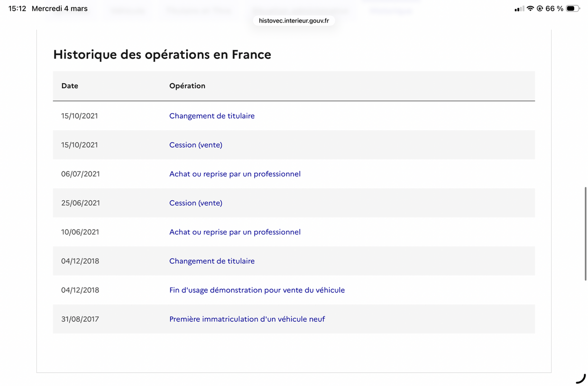The width and height of the screenshot is (588, 386).
Task: Select Cession (vente) dated 25/06/2021
Action: click(196, 203)
